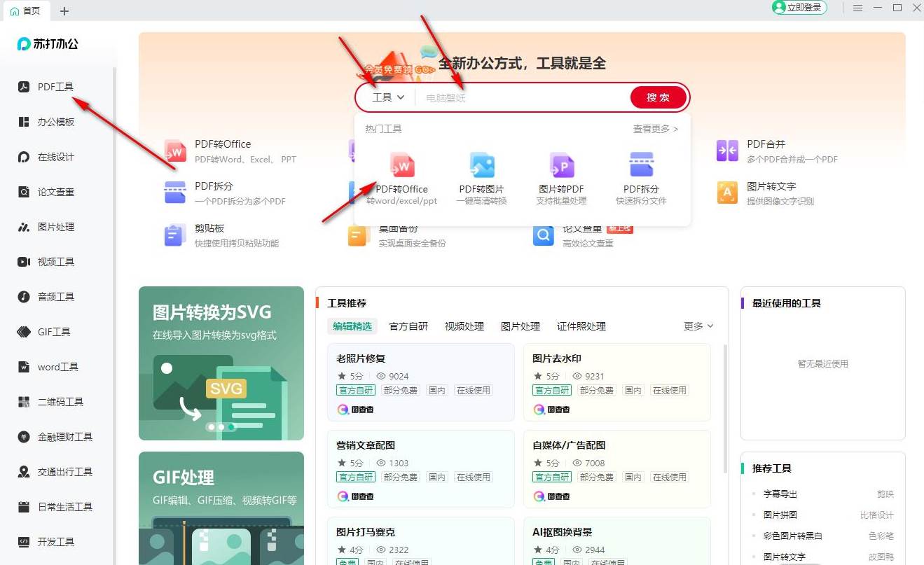Click the 桌面备份 tool icon

point(359,236)
